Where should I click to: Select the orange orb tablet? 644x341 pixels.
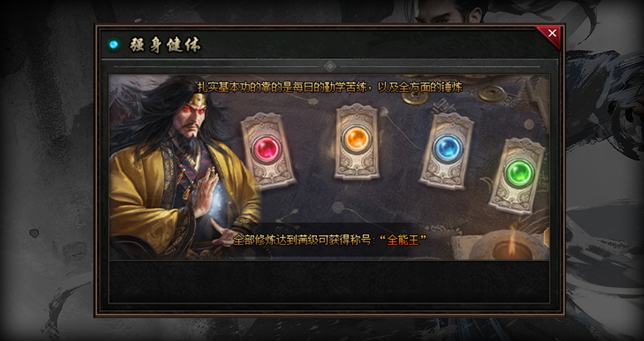[x=357, y=142]
